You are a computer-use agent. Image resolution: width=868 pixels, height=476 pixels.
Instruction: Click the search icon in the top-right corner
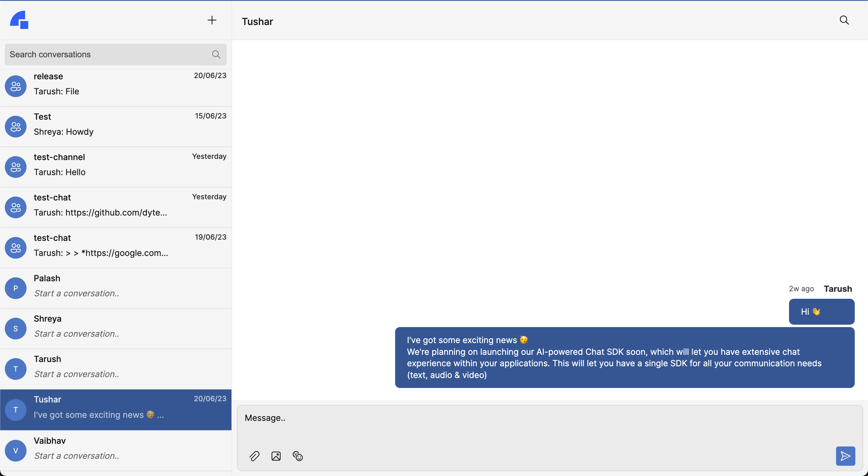click(844, 20)
